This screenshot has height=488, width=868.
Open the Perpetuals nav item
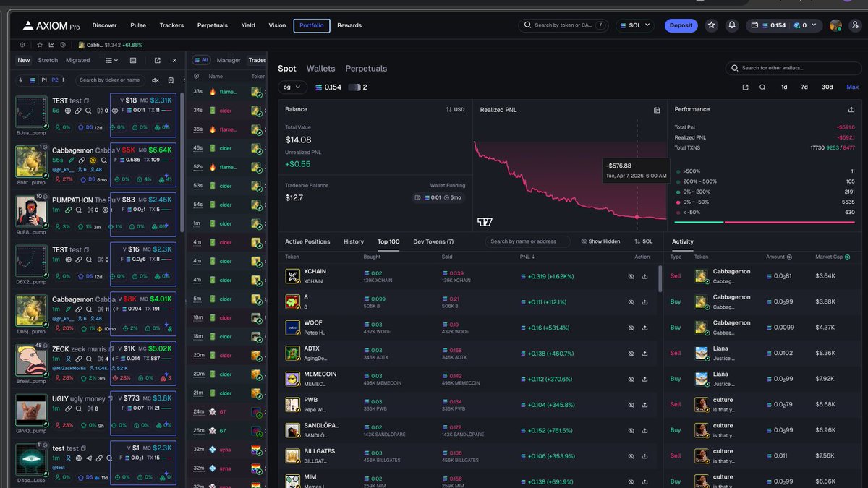[212, 25]
